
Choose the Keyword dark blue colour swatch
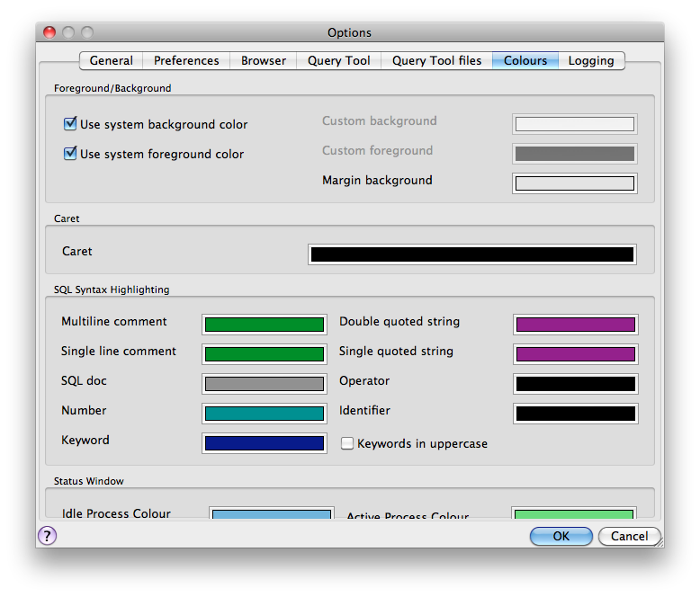(265, 443)
